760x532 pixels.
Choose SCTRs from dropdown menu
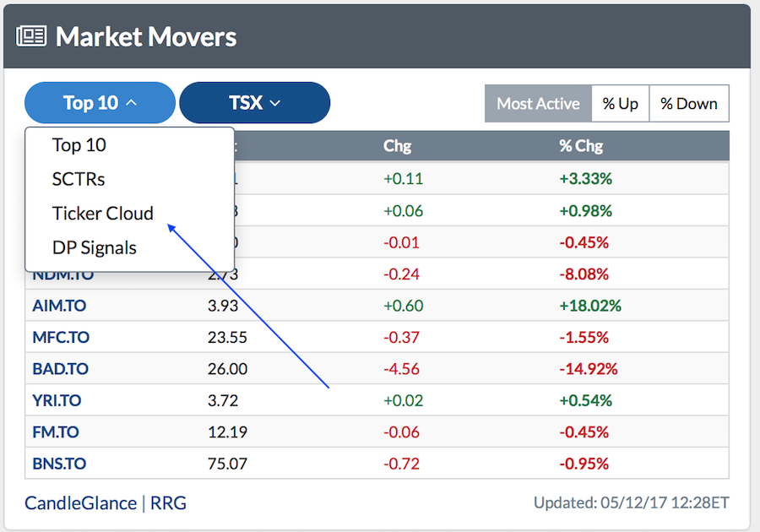pos(79,179)
